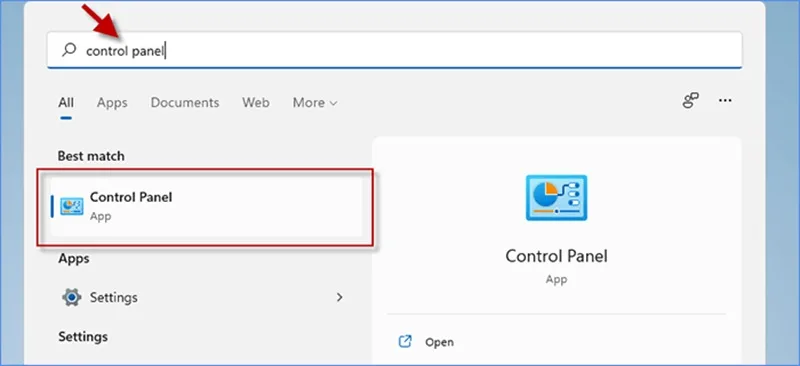Click the Control Panel icon in best match
Viewport: 800px width, 366px height.
point(71,206)
